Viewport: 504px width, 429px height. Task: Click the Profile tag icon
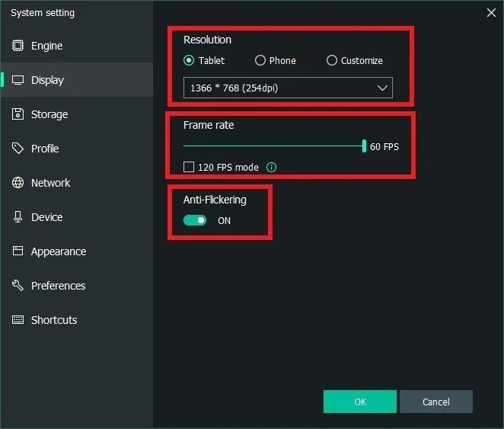[18, 149]
